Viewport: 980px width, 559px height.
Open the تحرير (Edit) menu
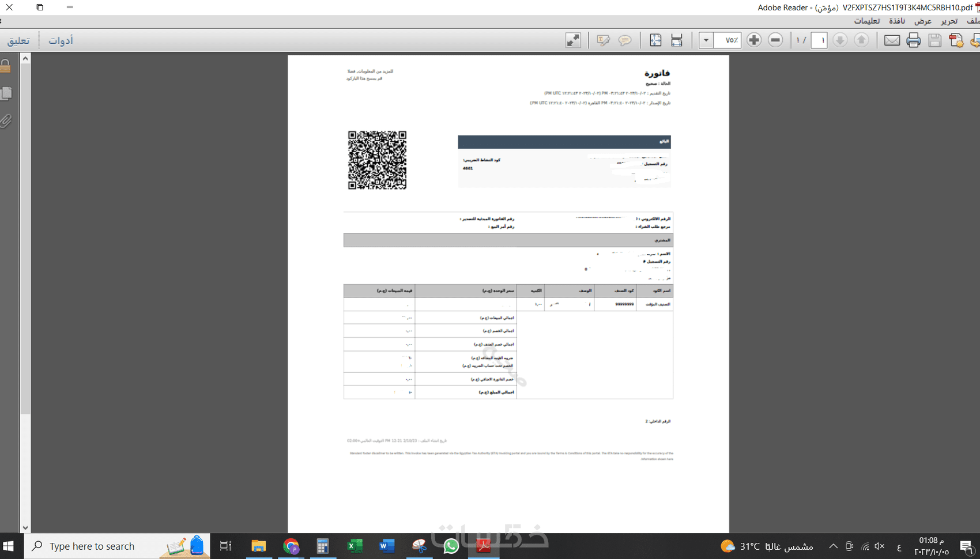pyautogui.click(x=949, y=21)
